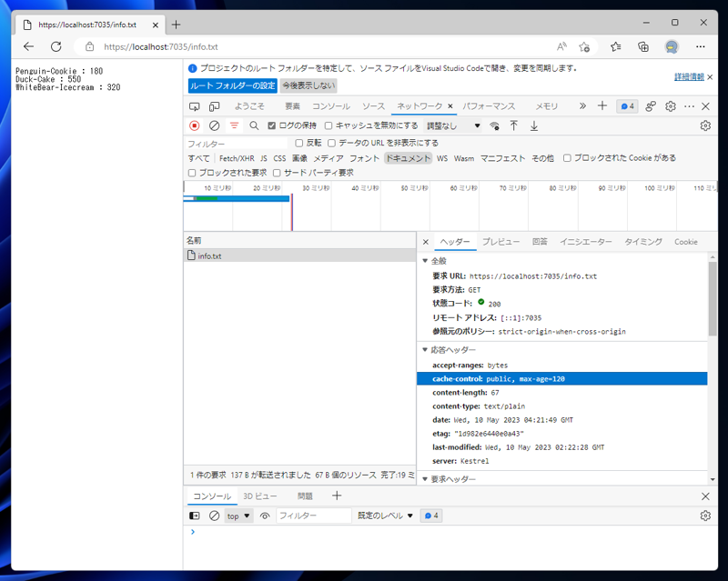Open the プレビュー request tab
This screenshot has width=728, height=581.
500,242
